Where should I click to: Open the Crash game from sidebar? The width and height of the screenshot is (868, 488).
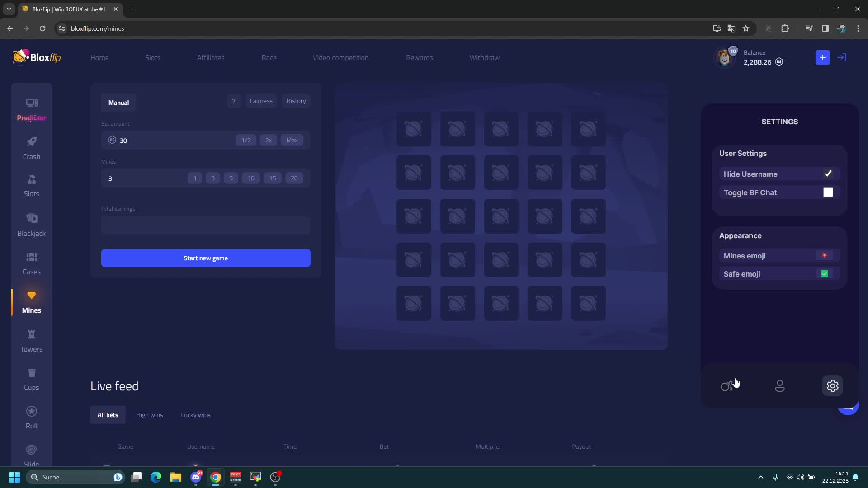tap(31, 148)
